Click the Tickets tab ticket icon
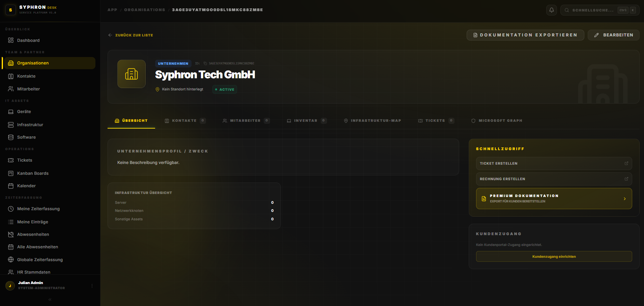The height and width of the screenshot is (306, 644). click(420, 121)
